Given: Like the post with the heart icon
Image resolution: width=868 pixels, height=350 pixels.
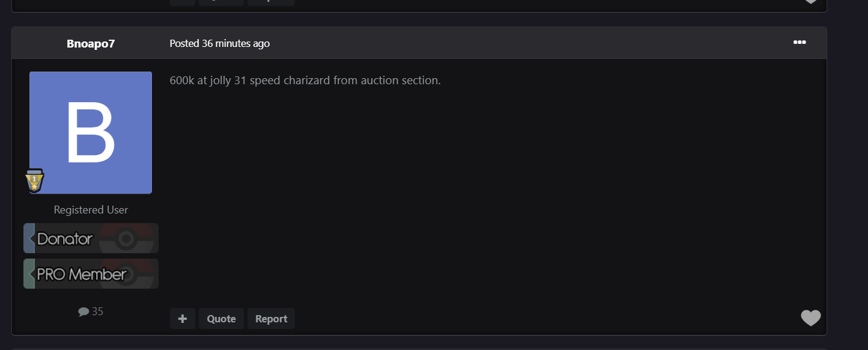Looking at the screenshot, I should tap(810, 318).
